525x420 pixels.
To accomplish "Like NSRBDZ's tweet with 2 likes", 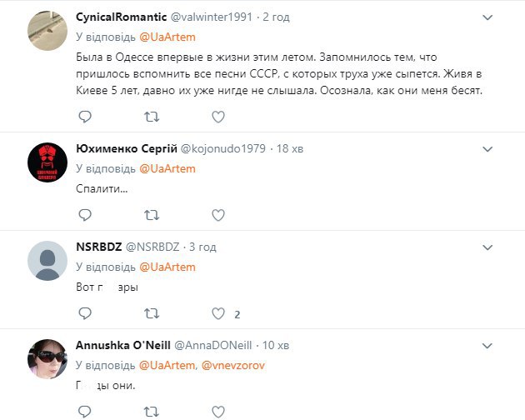I will point(218,314).
